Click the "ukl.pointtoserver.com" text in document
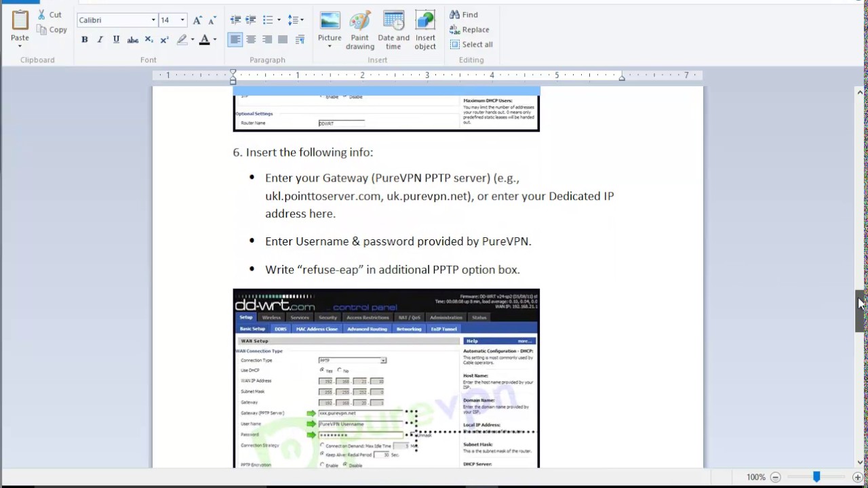This screenshot has height=488, width=868. [x=323, y=196]
